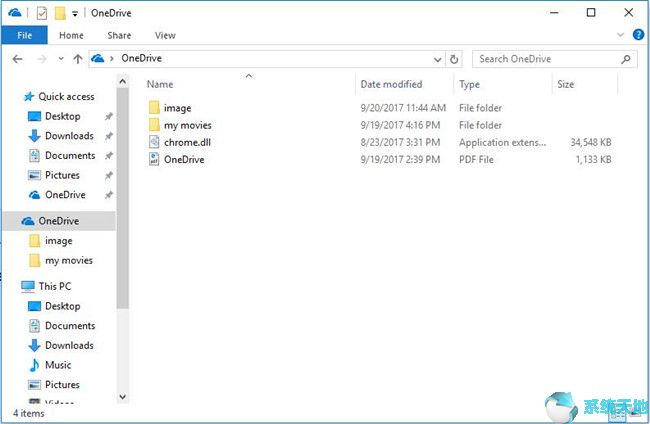This screenshot has width=650, height=424.
Task: Click the address bar breadcrumb chevron
Action: coord(112,59)
